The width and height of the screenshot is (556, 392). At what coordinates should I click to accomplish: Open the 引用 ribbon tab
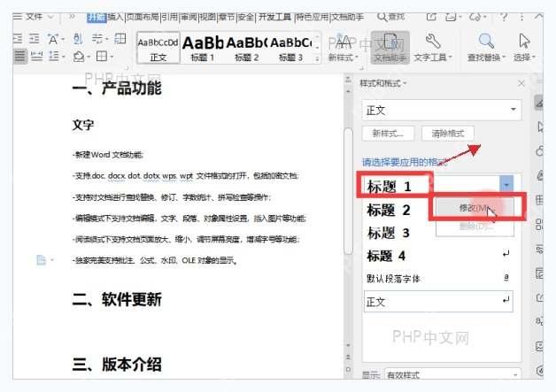point(169,17)
